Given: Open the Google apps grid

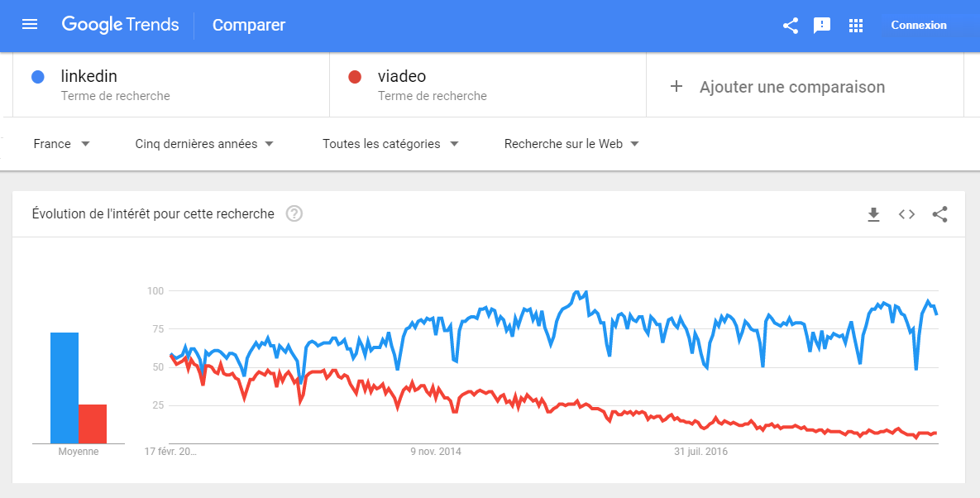Looking at the screenshot, I should [856, 26].
